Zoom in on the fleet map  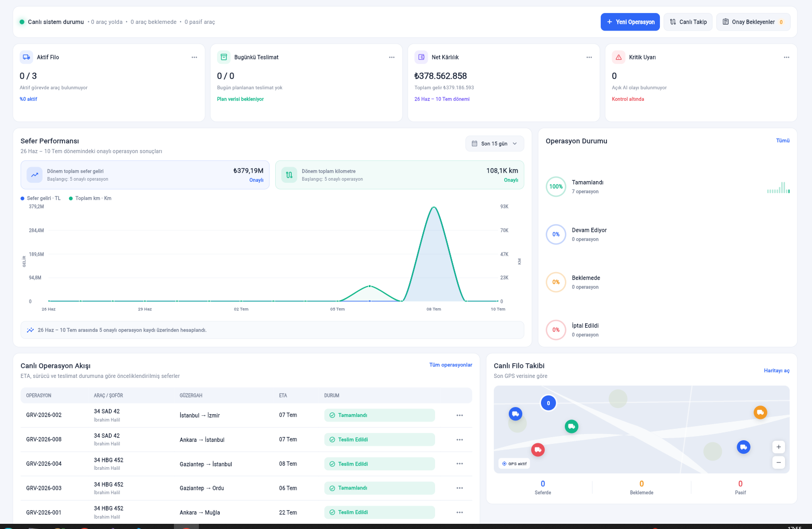778,447
